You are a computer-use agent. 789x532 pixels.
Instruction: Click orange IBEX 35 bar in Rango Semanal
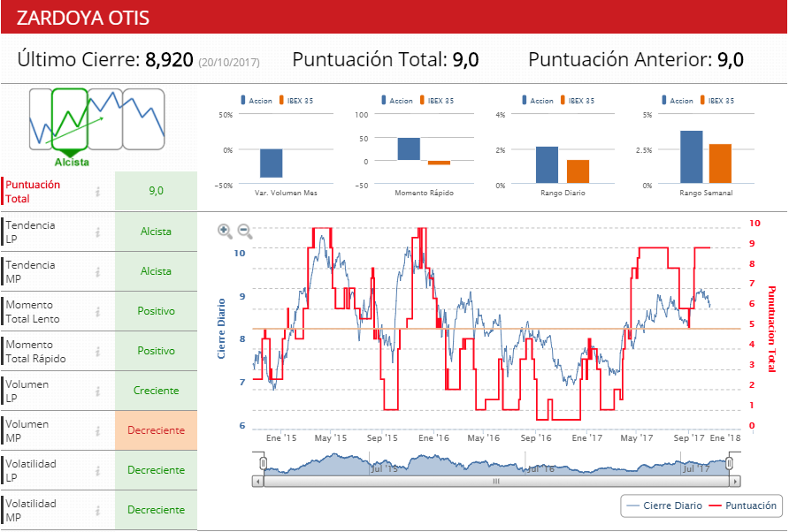coord(720,163)
